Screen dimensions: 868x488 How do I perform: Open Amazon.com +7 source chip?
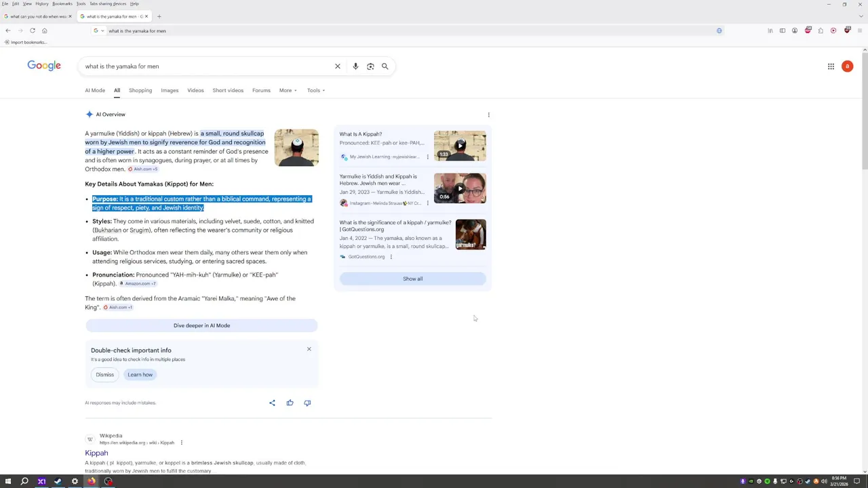(x=138, y=283)
